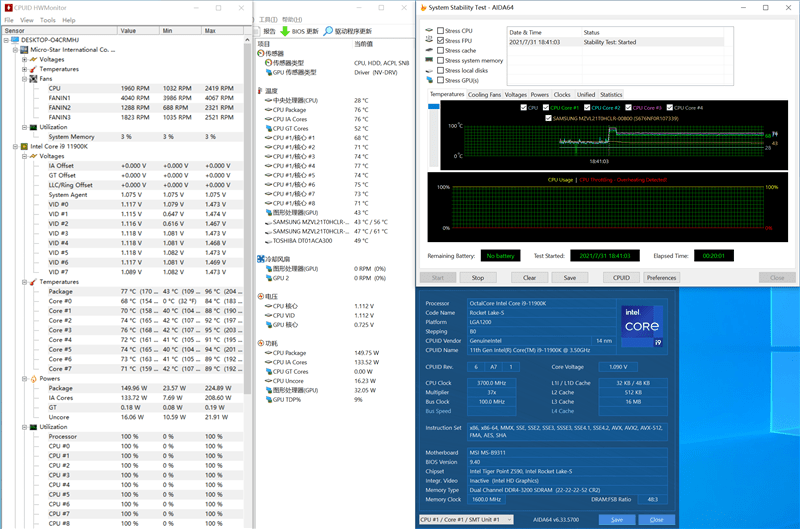Click the HWMonitor vertical scrollbar thumb
Viewport: 800px width, 529px height.
[247, 219]
